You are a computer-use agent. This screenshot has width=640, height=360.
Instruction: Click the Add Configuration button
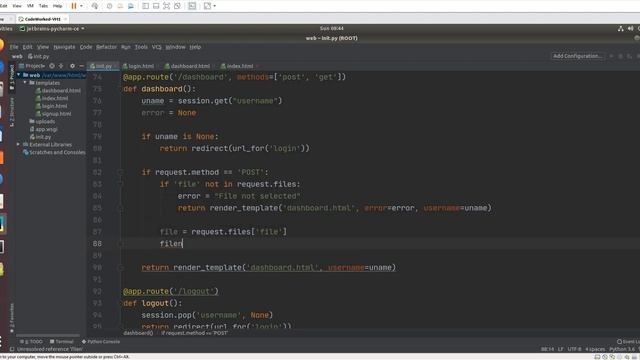[577, 56]
